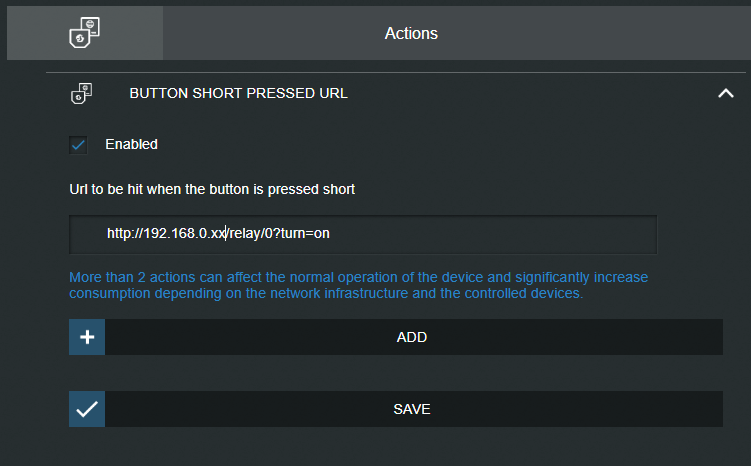
Task: Click the 192.168.0.xx part of the URL
Action: (x=184, y=234)
